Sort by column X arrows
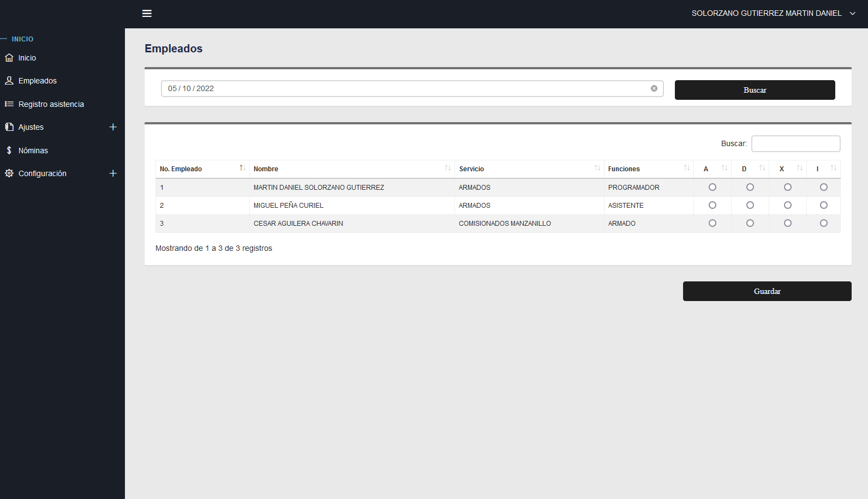Image resolution: width=868 pixels, height=499 pixels. (800, 168)
